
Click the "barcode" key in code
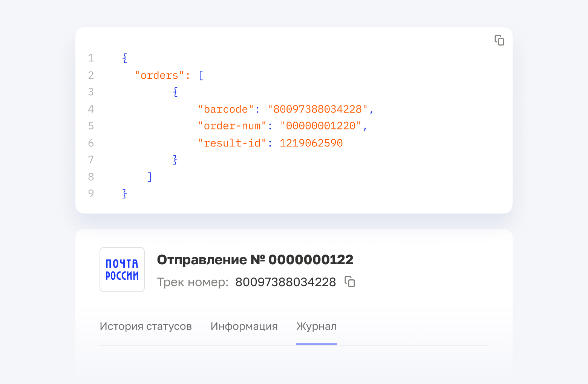coord(226,109)
